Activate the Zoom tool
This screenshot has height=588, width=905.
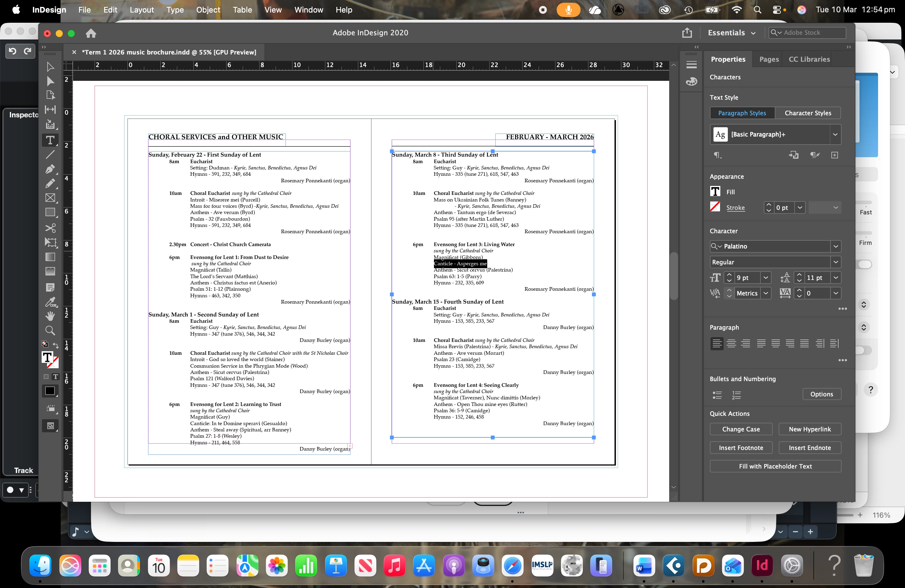50,330
